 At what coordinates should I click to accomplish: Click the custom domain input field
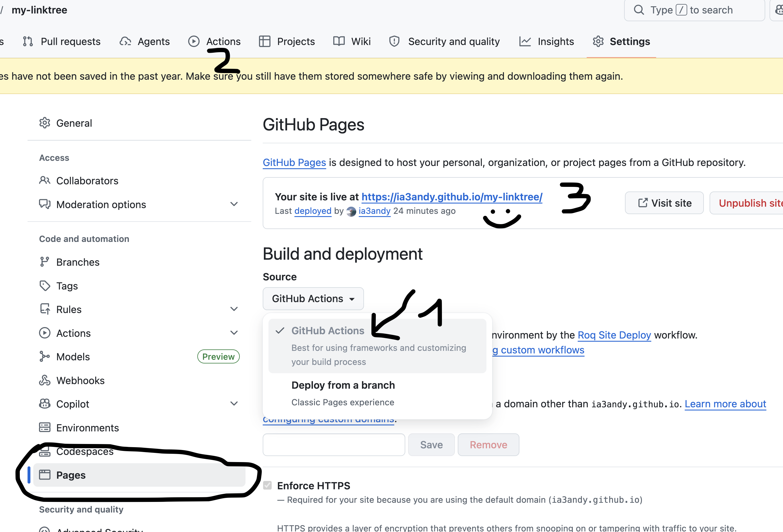(x=334, y=445)
